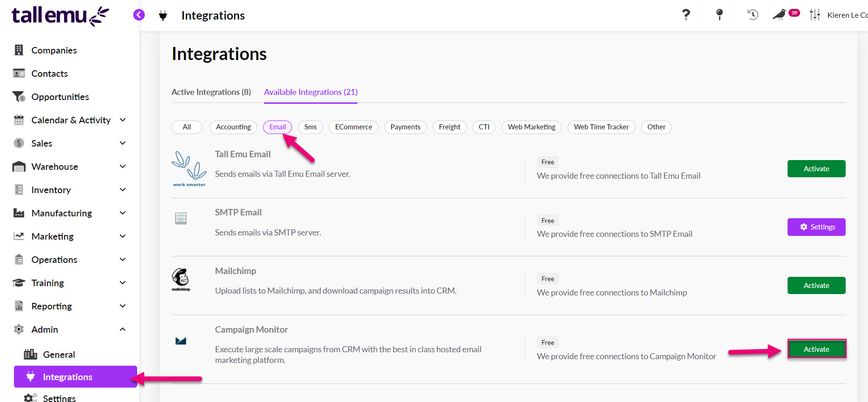Open Settings under Admin menu
868x402 pixels.
coord(59,398)
